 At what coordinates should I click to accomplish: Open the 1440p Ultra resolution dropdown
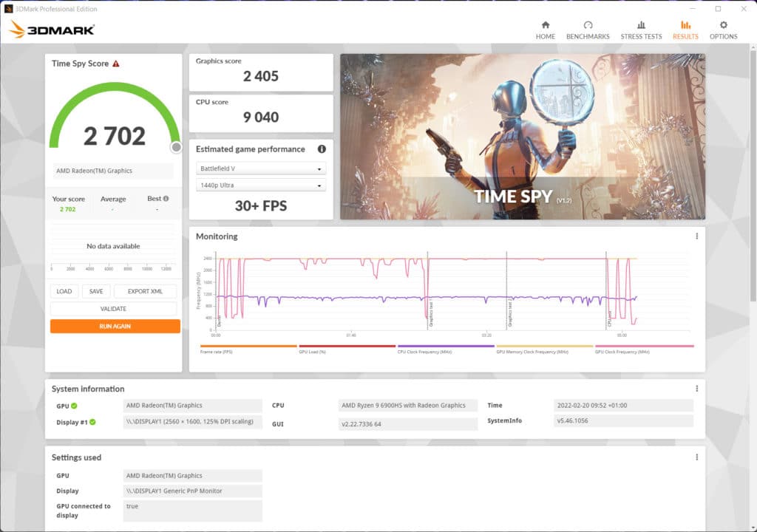point(261,185)
